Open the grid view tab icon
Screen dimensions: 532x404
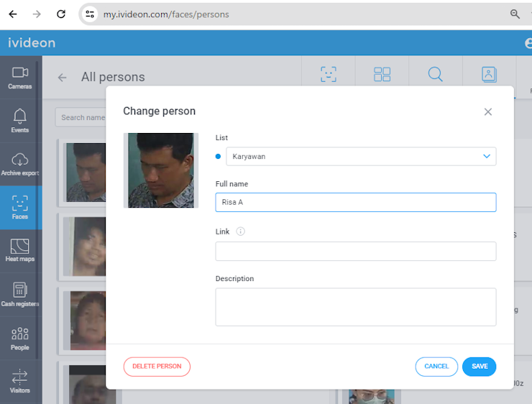coord(382,74)
